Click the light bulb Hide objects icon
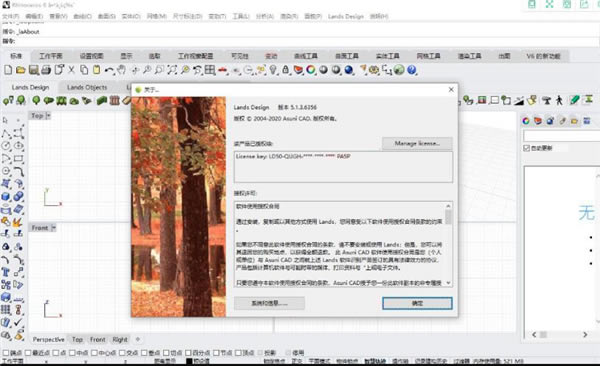 click(273, 70)
